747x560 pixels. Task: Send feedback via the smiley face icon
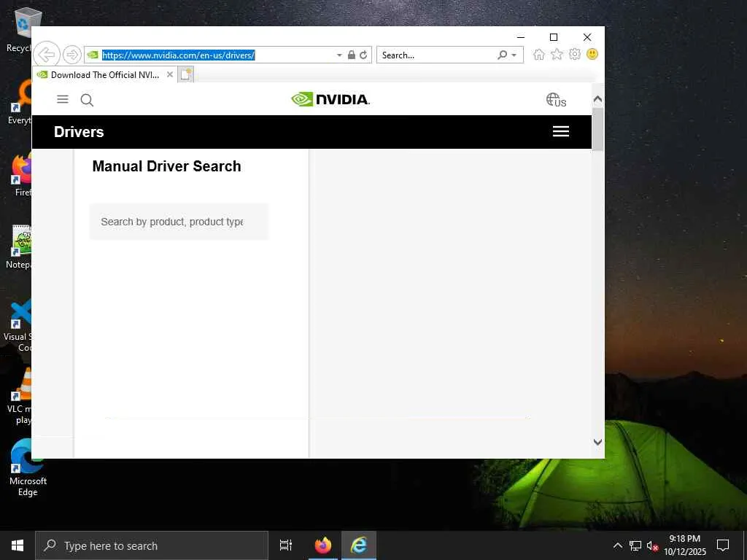click(592, 54)
